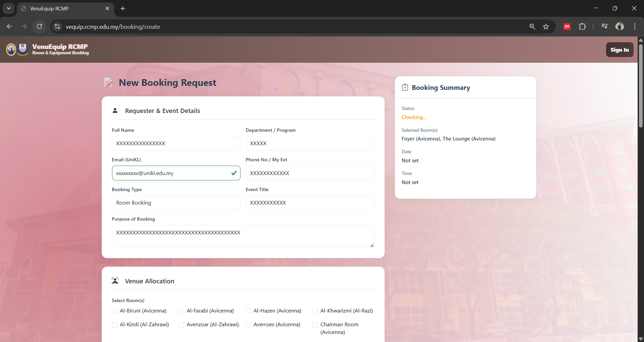
Task: Reload the VenuEquip page
Action: coord(39,26)
